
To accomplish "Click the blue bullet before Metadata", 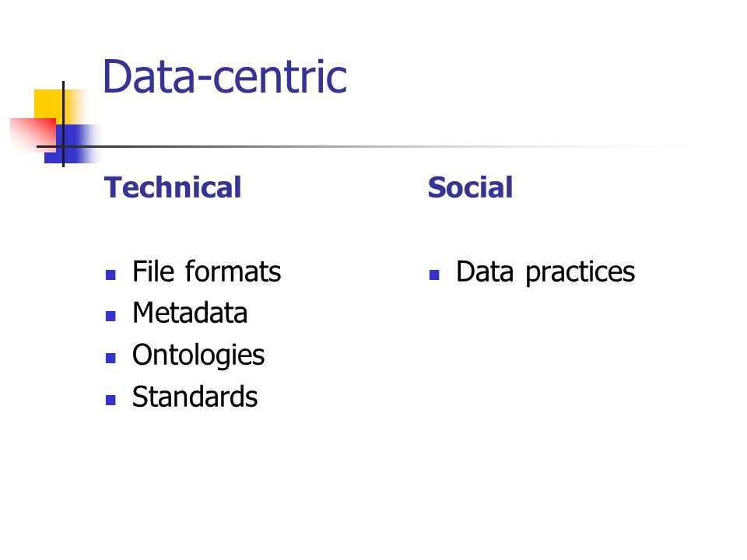I will (x=110, y=317).
